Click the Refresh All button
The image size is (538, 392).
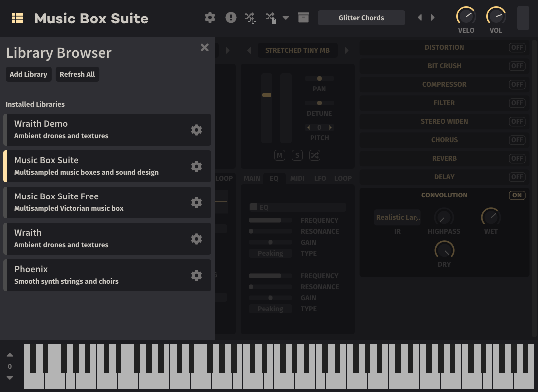click(x=77, y=74)
